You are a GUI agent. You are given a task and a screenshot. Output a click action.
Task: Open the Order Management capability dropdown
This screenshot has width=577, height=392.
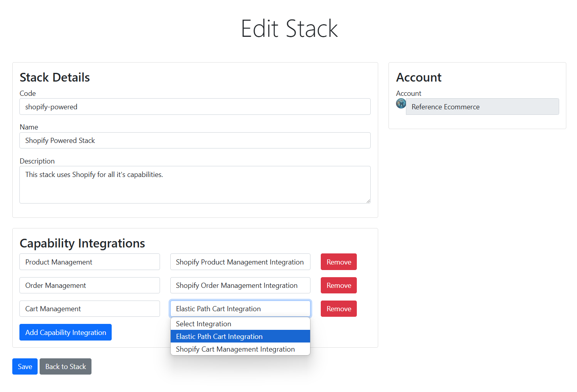(x=90, y=285)
